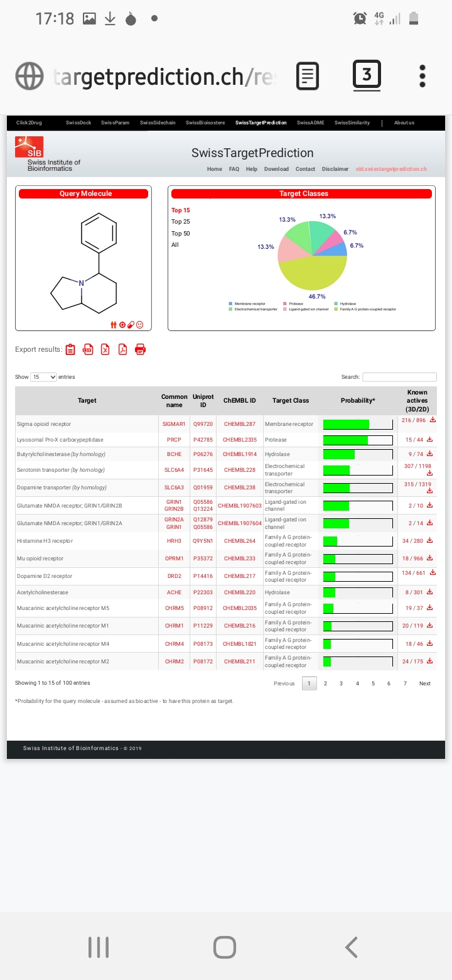Screen dimensions: 452x980
Task: Click the Search input field
Action: pos(399,377)
